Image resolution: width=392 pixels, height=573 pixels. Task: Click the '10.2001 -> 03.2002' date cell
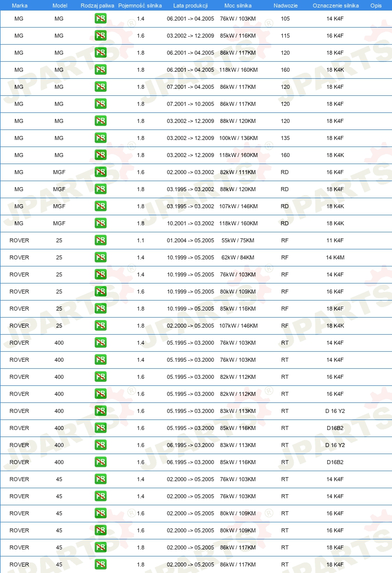pos(190,223)
